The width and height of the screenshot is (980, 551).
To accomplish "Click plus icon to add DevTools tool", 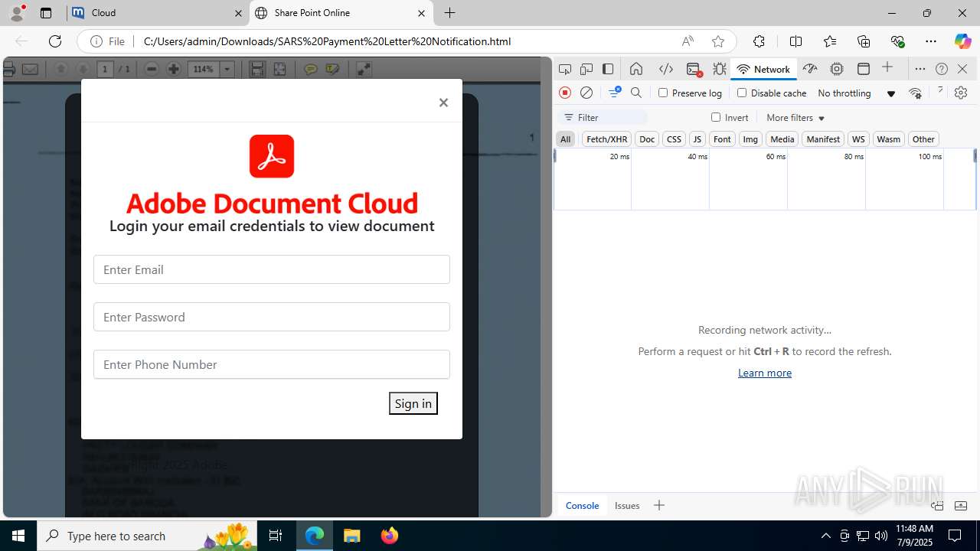I will pos(887,68).
